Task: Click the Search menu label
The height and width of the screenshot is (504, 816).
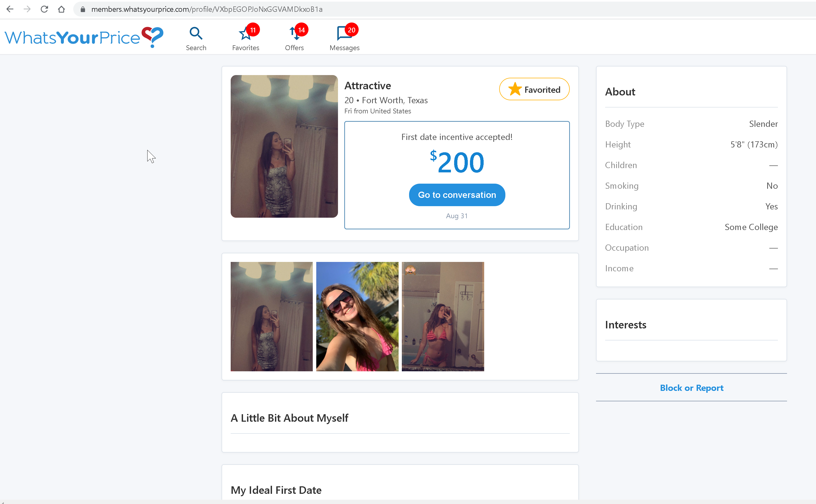Action: coord(196,48)
